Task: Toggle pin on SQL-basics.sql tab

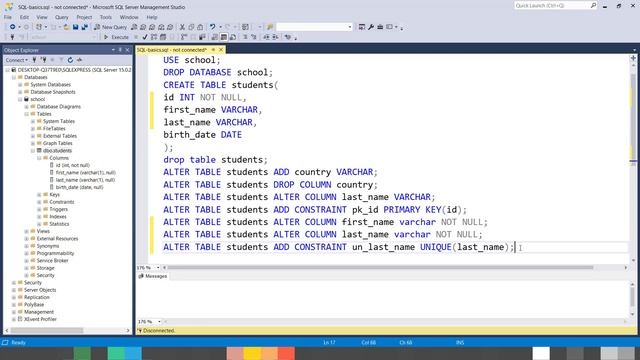Action: [x=213, y=50]
